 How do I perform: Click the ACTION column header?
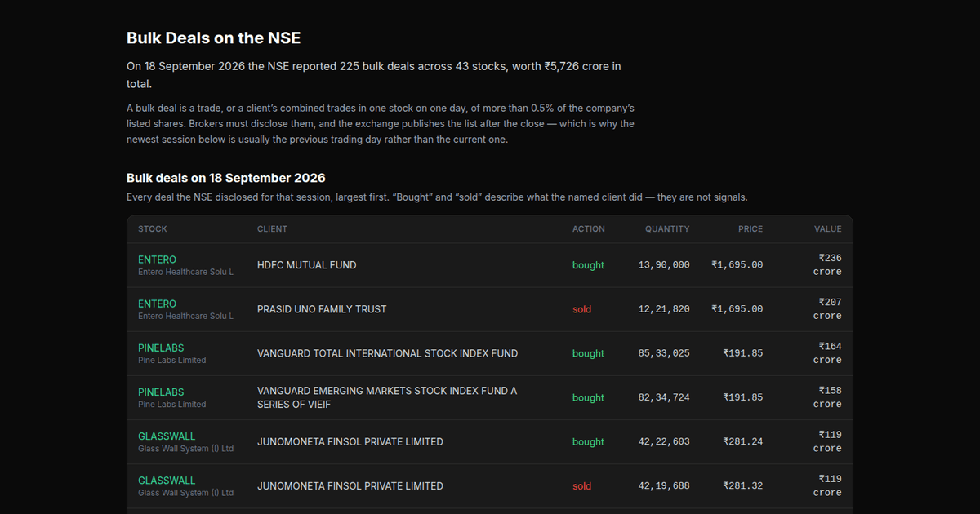tap(589, 229)
